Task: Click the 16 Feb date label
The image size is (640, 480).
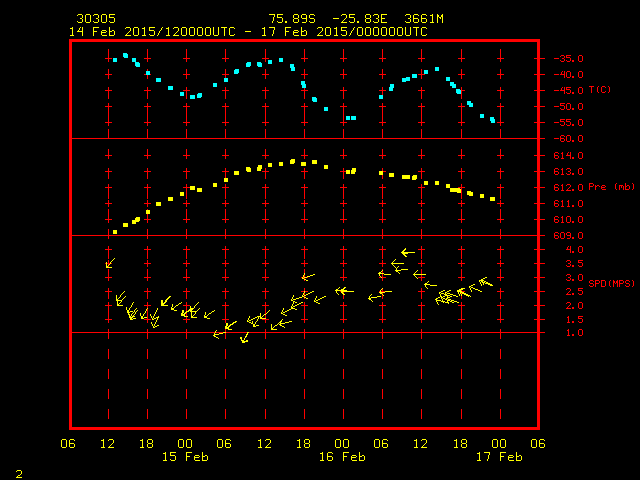Action: (342, 457)
